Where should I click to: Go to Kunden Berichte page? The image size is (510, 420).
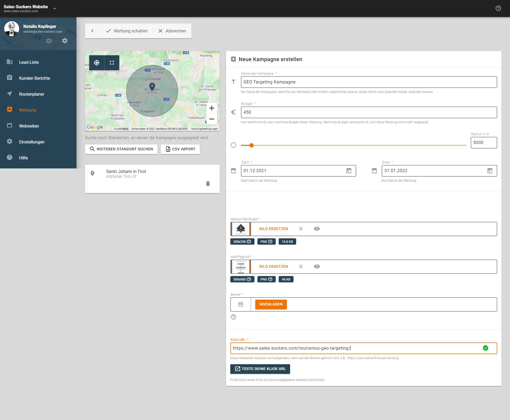pyautogui.click(x=35, y=78)
